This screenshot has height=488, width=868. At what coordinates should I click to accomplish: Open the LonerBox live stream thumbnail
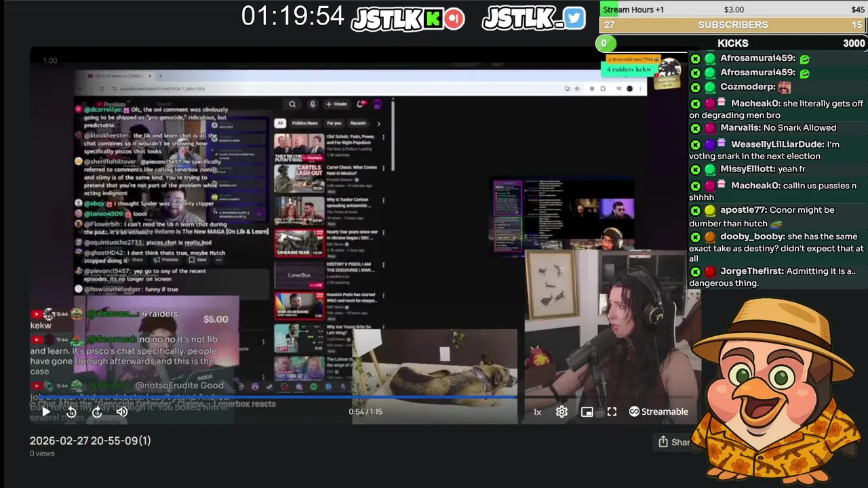tap(299, 275)
